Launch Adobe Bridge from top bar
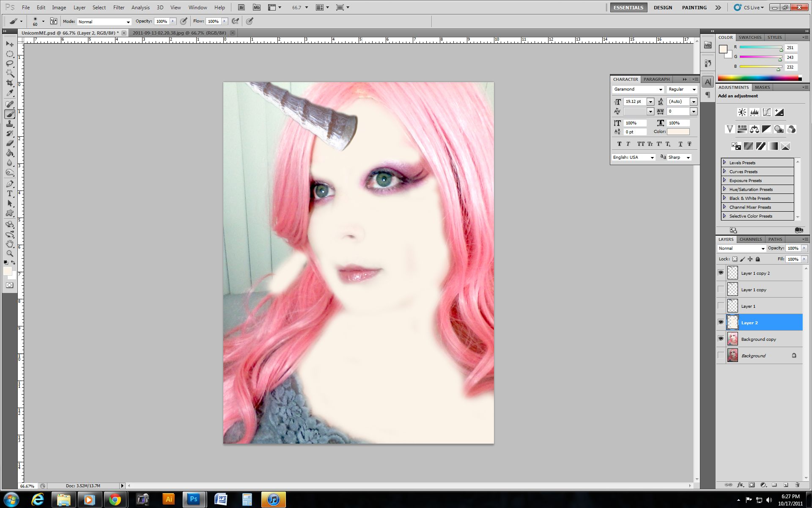Screen dimensions: 812x508 [241, 7]
